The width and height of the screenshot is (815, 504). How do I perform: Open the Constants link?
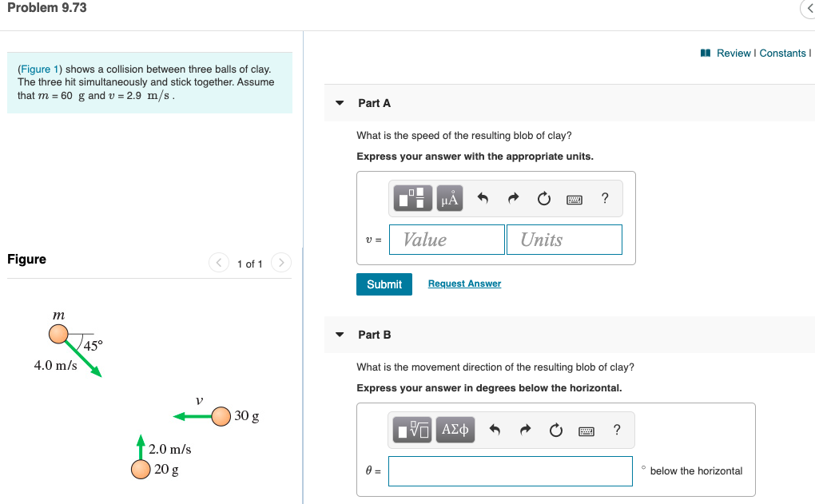(782, 53)
